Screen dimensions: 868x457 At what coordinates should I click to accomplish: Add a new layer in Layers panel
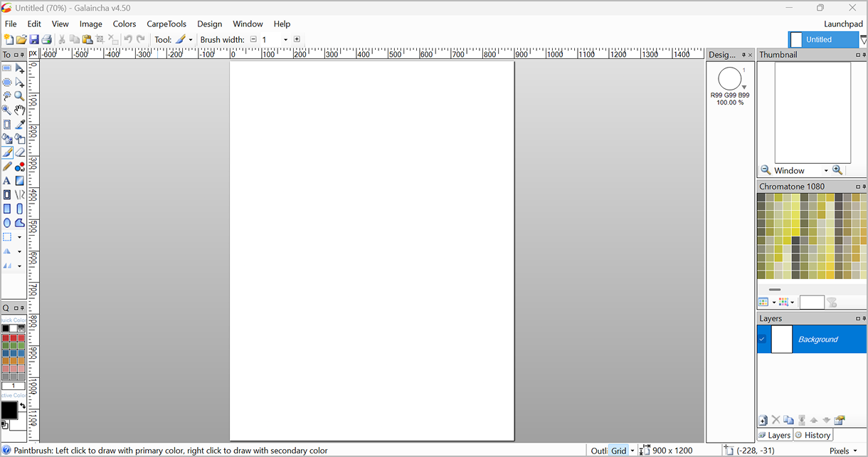(x=763, y=421)
